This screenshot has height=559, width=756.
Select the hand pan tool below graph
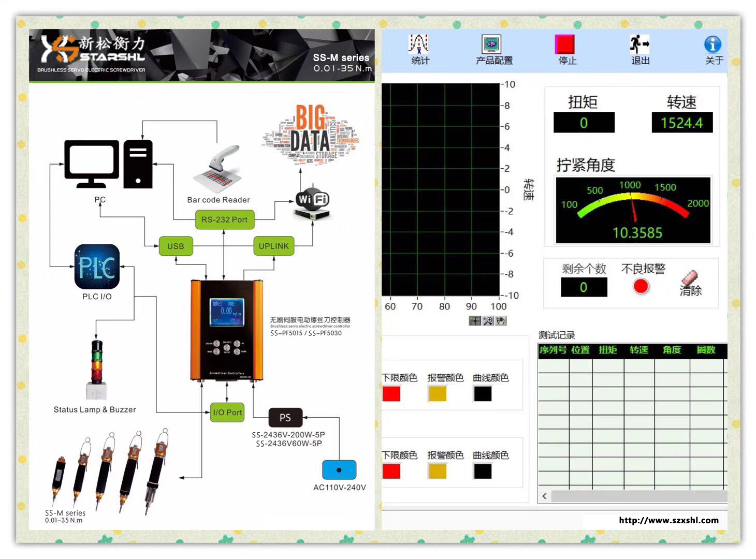[500, 321]
